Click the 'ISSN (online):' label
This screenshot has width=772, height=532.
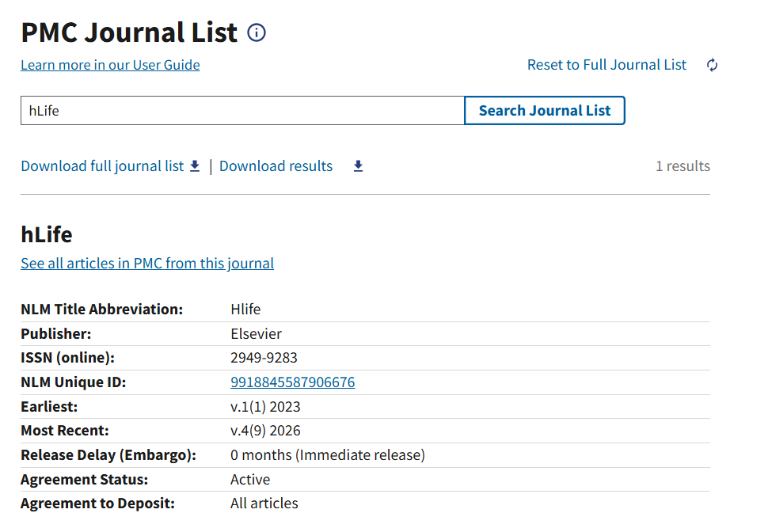tap(67, 358)
